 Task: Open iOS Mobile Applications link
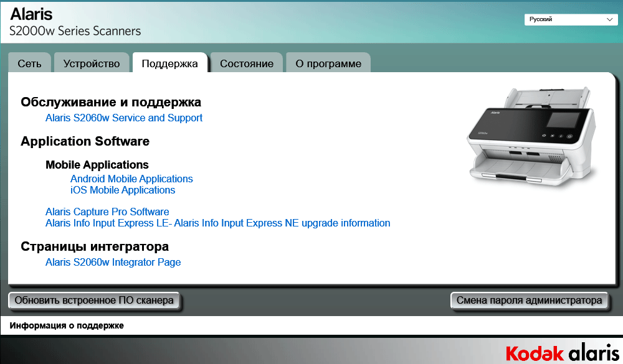click(x=123, y=190)
